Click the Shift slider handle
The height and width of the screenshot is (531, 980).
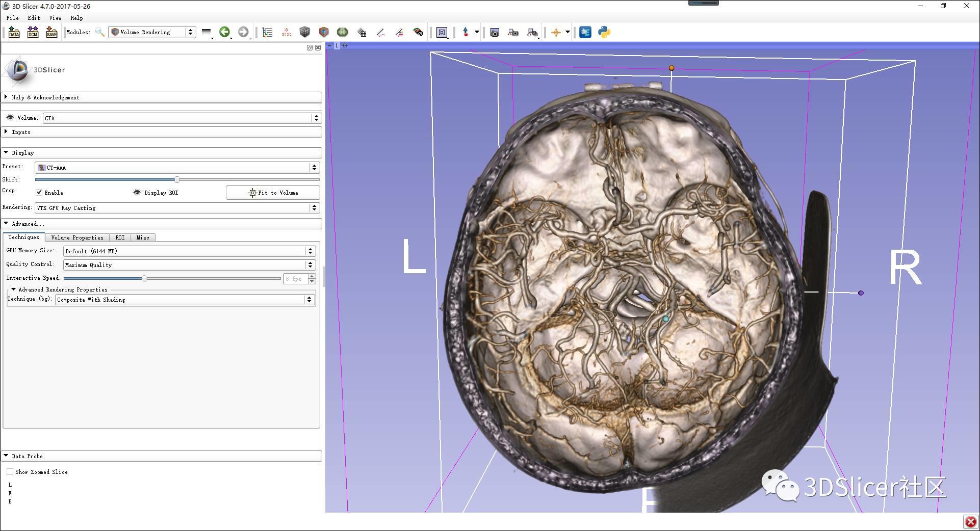pos(177,179)
